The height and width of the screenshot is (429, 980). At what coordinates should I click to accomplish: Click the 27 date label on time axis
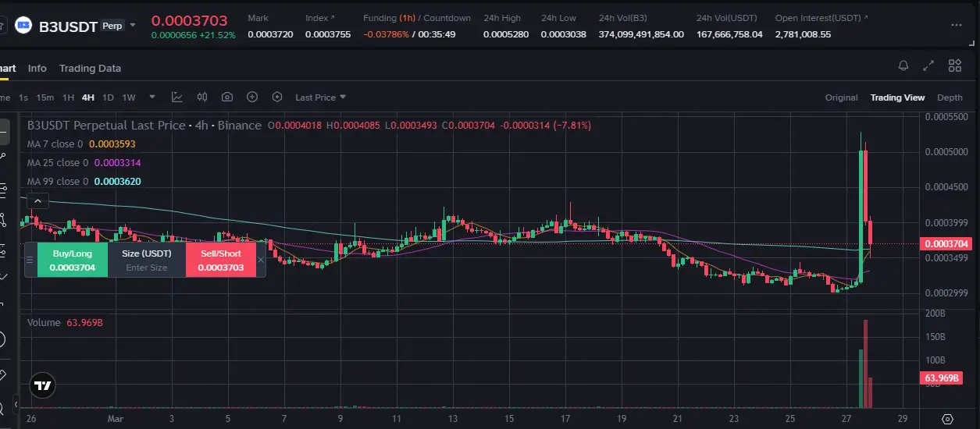[x=846, y=419]
